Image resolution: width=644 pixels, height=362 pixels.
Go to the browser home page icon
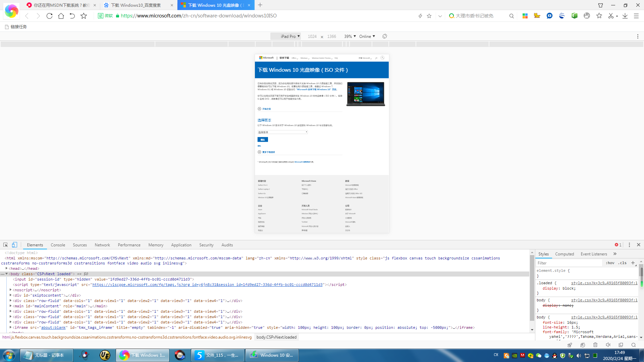[x=61, y=16]
